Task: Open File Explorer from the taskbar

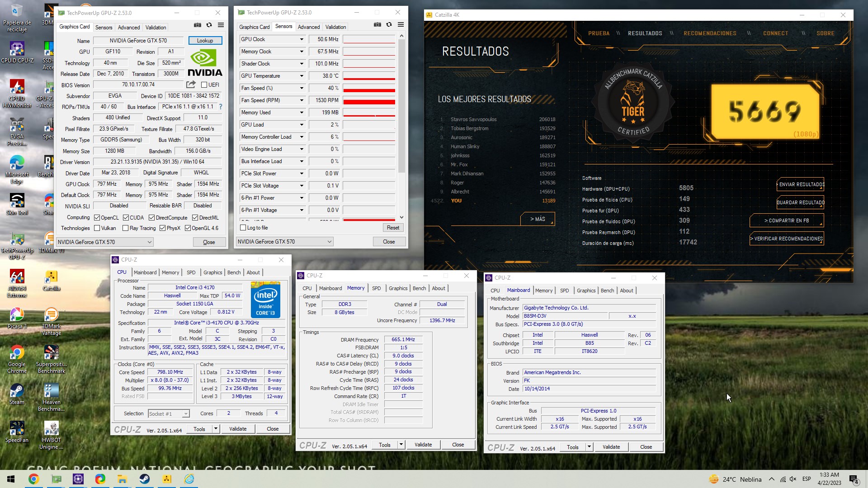Action: click(x=123, y=479)
